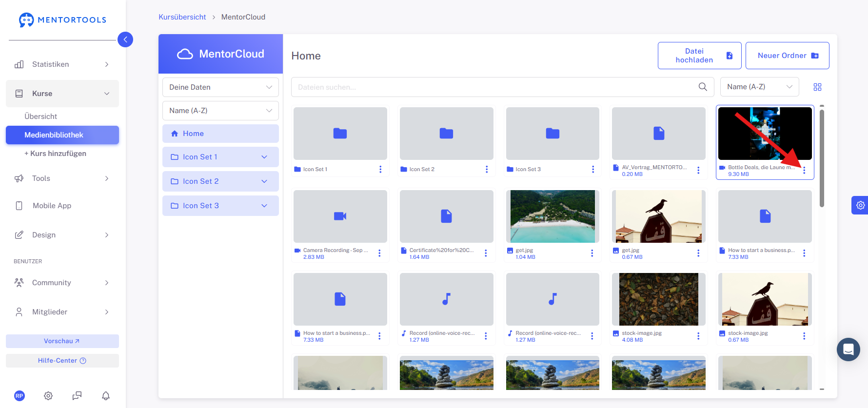Open options menu for Camera Recording video
The width and height of the screenshot is (868, 408).
[379, 253]
